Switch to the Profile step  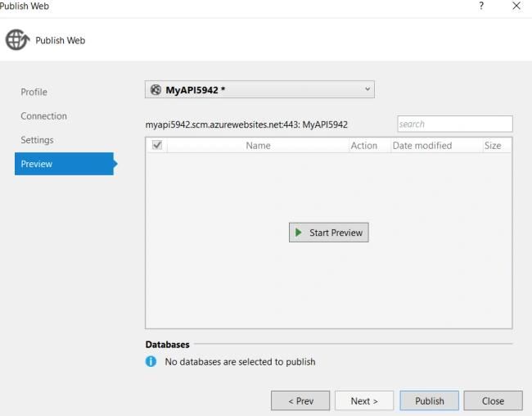[34, 92]
